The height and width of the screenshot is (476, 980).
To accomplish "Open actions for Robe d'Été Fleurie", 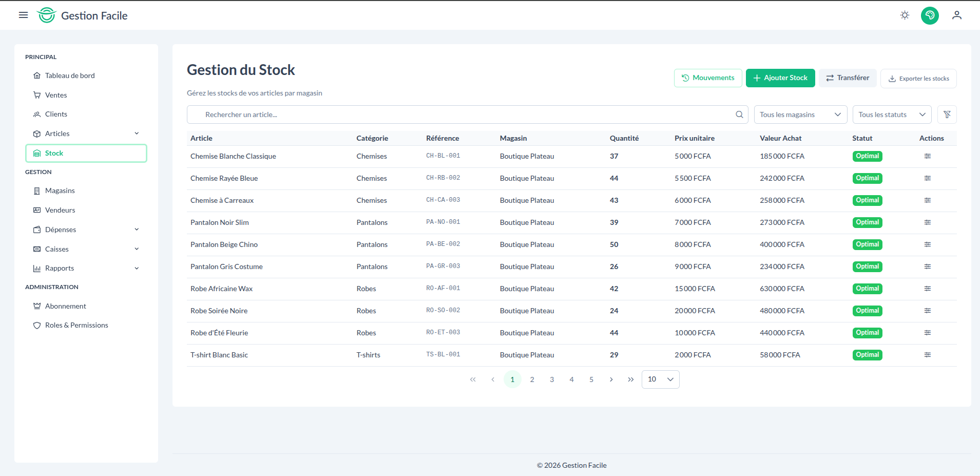I will coord(927,333).
